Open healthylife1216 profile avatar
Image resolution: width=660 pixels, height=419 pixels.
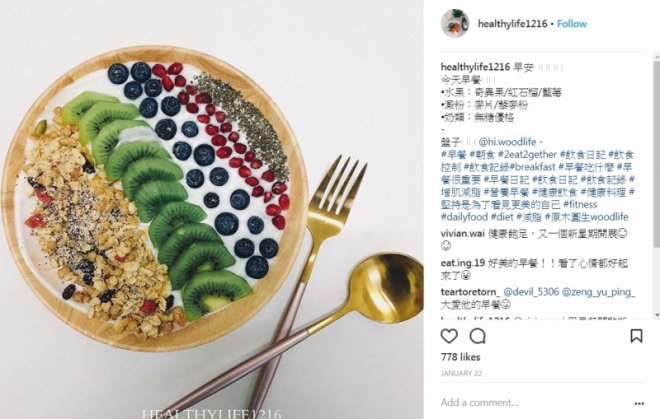coord(455,23)
